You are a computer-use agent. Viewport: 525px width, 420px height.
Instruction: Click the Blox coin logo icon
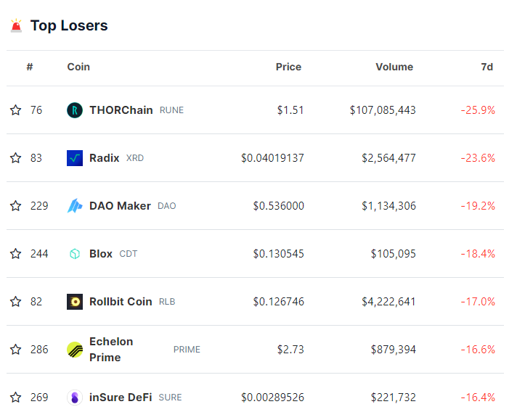75,254
